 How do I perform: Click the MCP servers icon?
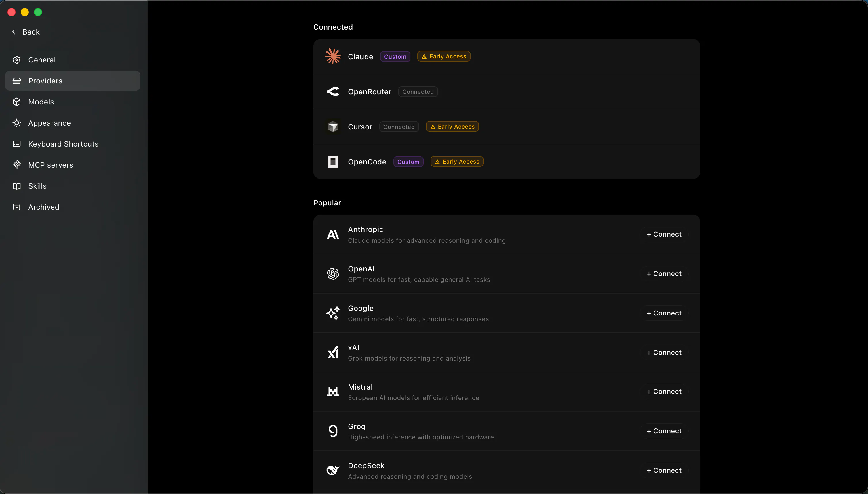(17, 165)
